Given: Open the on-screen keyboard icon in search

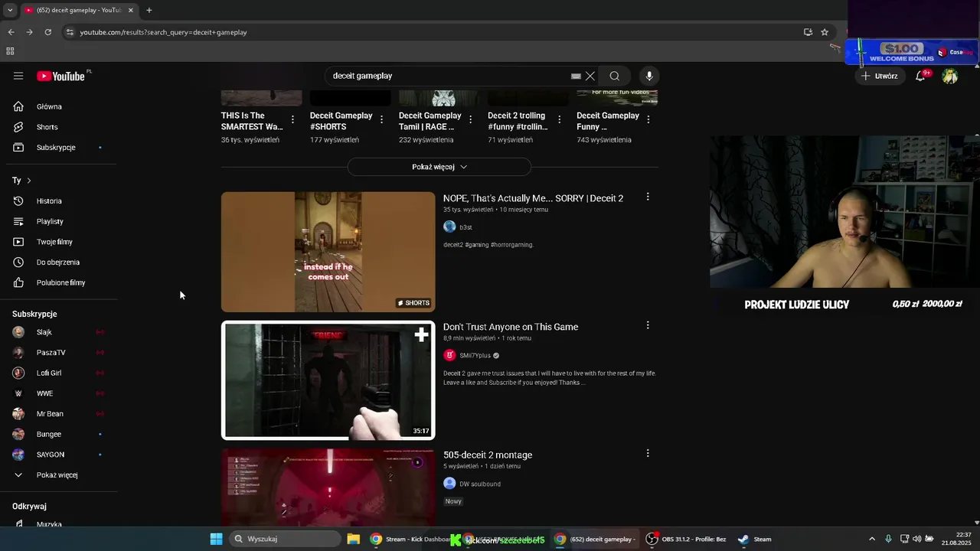Looking at the screenshot, I should (576, 76).
